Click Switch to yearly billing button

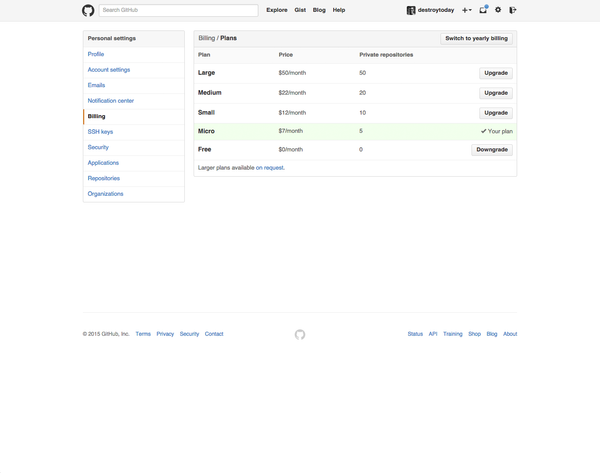point(476,39)
